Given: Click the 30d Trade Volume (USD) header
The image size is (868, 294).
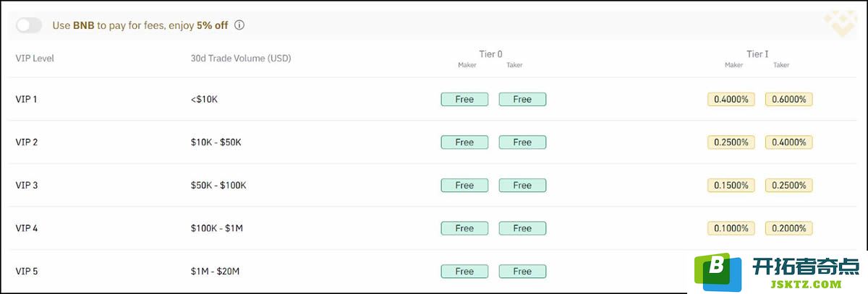Looking at the screenshot, I should click(x=241, y=58).
